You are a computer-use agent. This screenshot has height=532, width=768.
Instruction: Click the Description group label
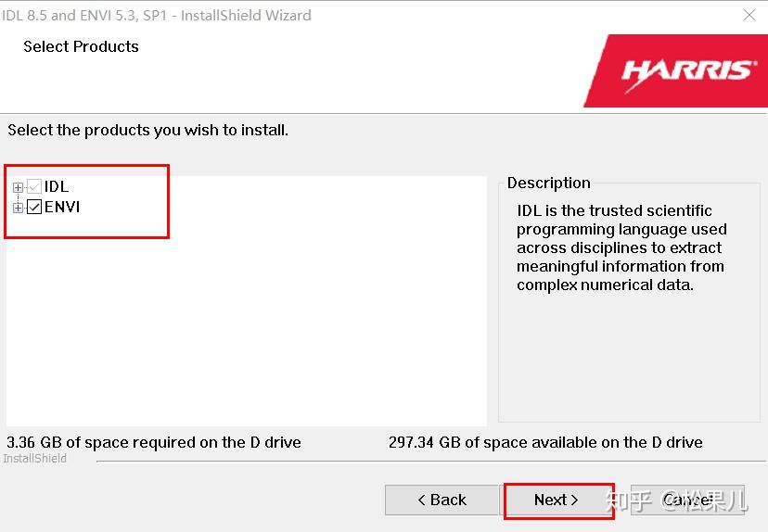[548, 183]
